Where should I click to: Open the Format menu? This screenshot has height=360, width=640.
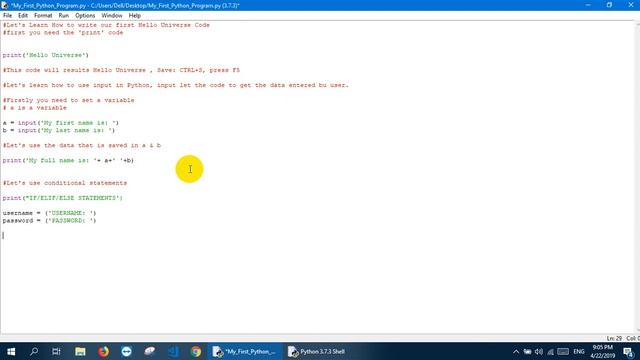[43, 16]
